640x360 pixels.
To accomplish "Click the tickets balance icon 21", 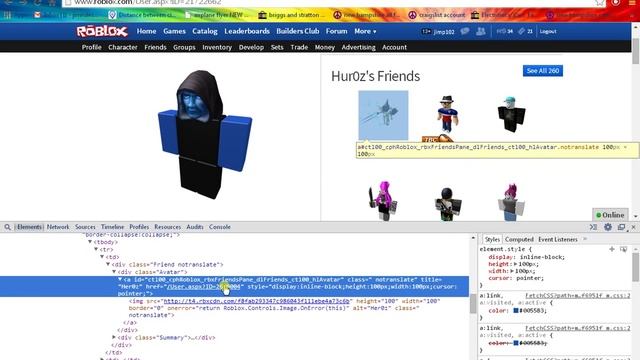I will 526,31.
